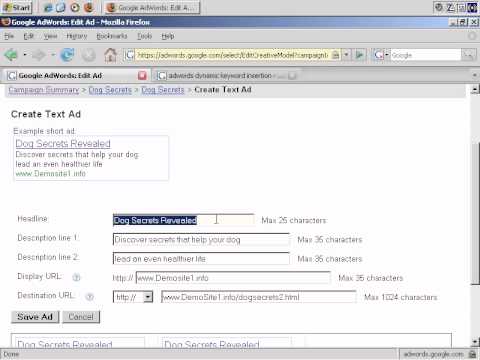The height and width of the screenshot is (360, 480).
Task: Open the Google AdWords taskbar window button
Action: tap(152, 7)
